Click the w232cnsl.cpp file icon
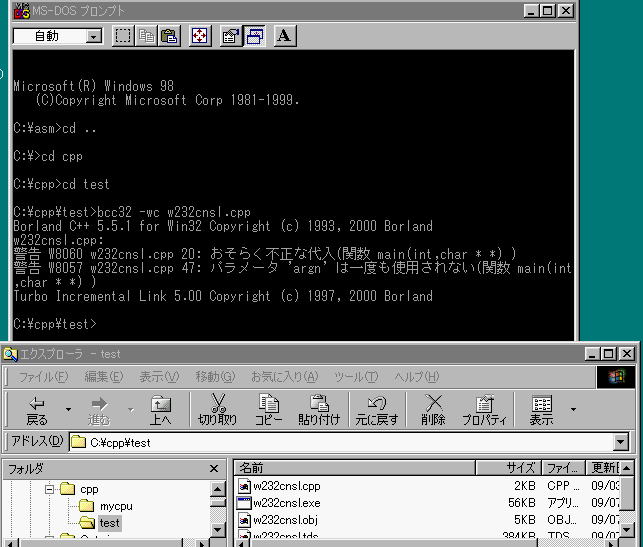The height and width of the screenshot is (547, 643). tap(244, 486)
